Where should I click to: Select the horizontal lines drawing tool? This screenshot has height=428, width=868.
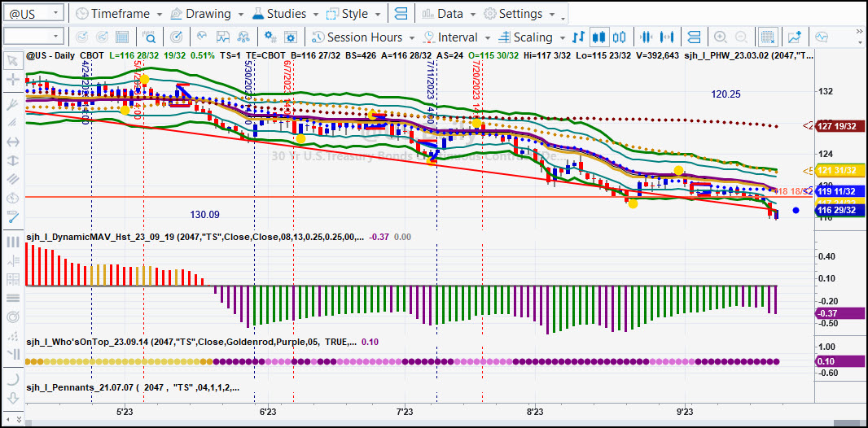coord(12,298)
